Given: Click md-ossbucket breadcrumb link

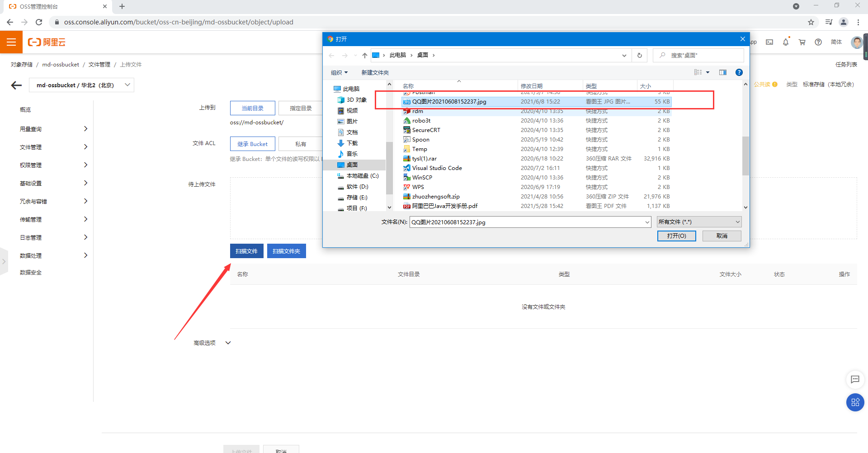Looking at the screenshot, I should [61, 65].
